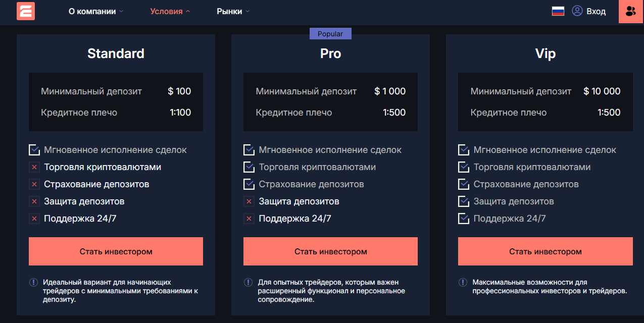Click the info icon under Vip plan
The width and height of the screenshot is (644, 323).
pos(463,283)
